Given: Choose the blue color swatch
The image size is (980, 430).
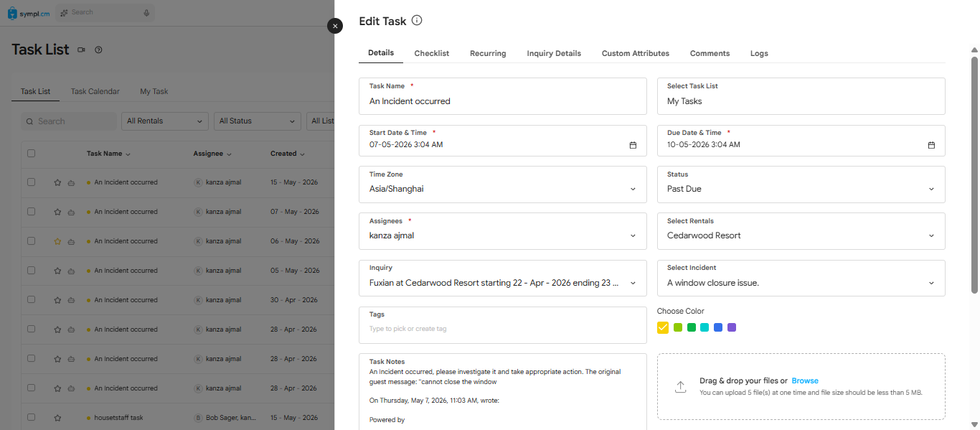Looking at the screenshot, I should 718,327.
